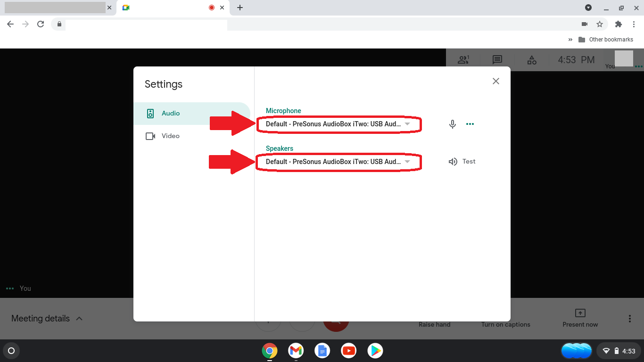The height and width of the screenshot is (362, 644).
Task: Open the meeting chat icon
Action: [497, 60]
